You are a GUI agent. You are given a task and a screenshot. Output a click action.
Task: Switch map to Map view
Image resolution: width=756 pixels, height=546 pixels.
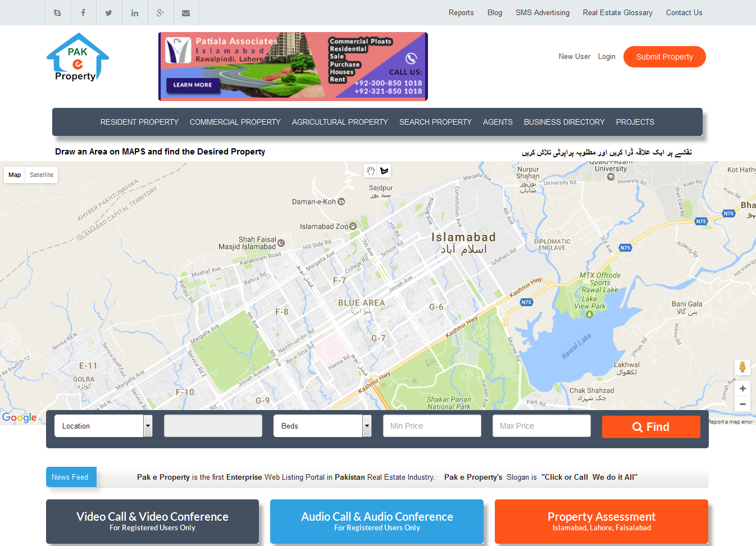pyautogui.click(x=15, y=175)
